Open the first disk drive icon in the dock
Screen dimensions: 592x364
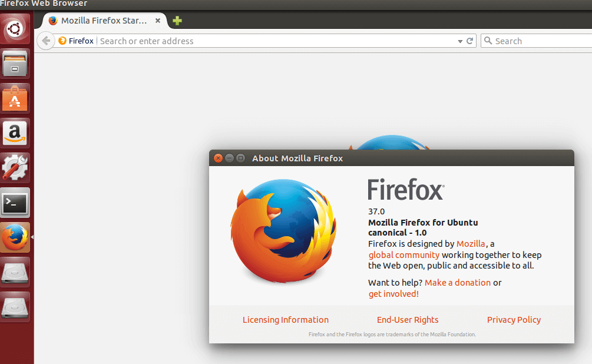click(x=15, y=272)
